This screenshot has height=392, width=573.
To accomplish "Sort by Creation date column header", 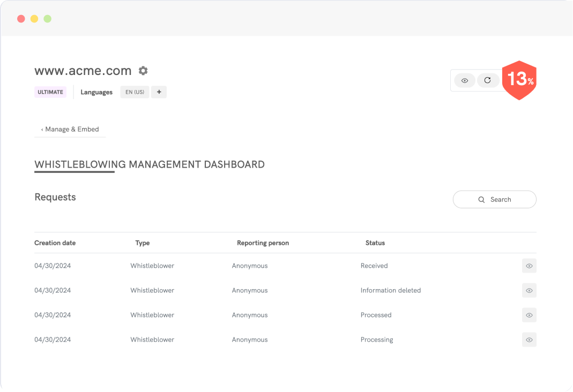I will click(x=55, y=243).
